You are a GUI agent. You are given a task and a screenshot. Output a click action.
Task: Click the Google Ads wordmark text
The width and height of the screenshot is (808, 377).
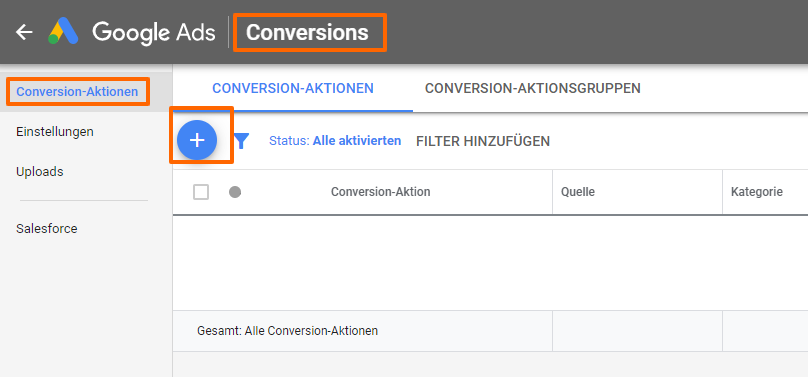[154, 32]
